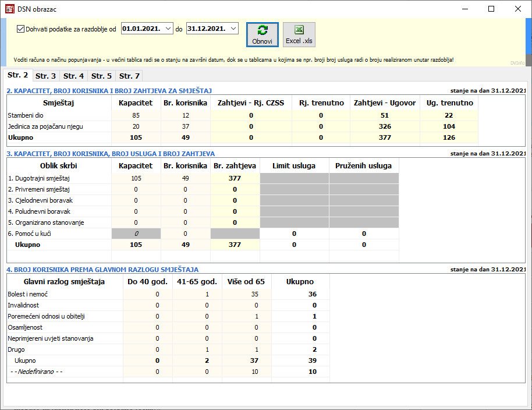Go to the Str. 5 tab

pyautogui.click(x=101, y=76)
